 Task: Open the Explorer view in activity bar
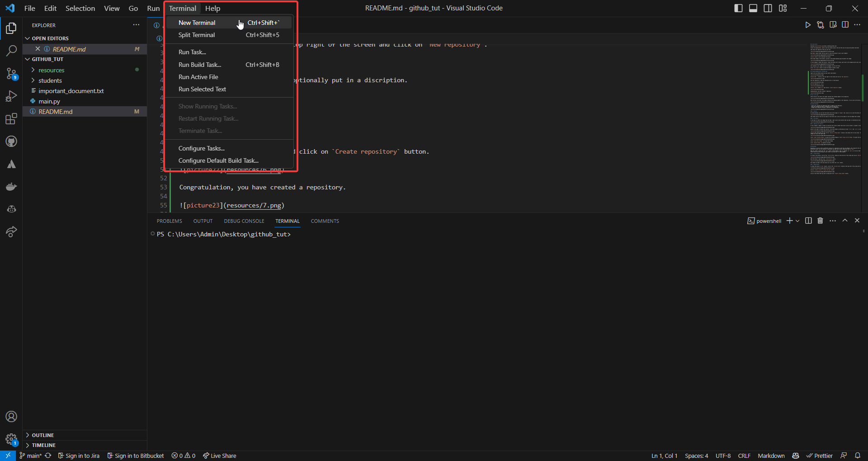coord(11,28)
